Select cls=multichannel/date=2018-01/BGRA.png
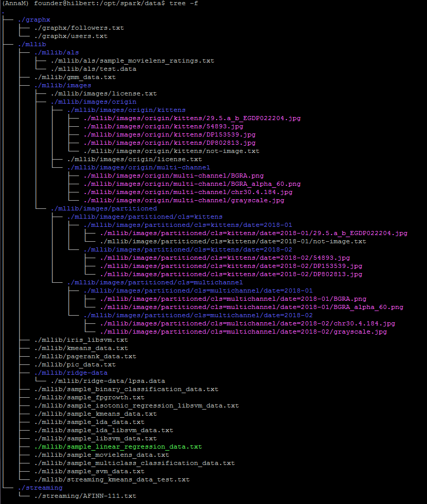 (x=233, y=299)
